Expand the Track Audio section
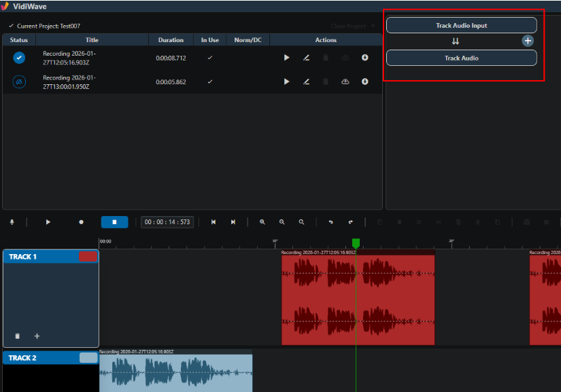The image size is (561, 392). pyautogui.click(x=462, y=58)
